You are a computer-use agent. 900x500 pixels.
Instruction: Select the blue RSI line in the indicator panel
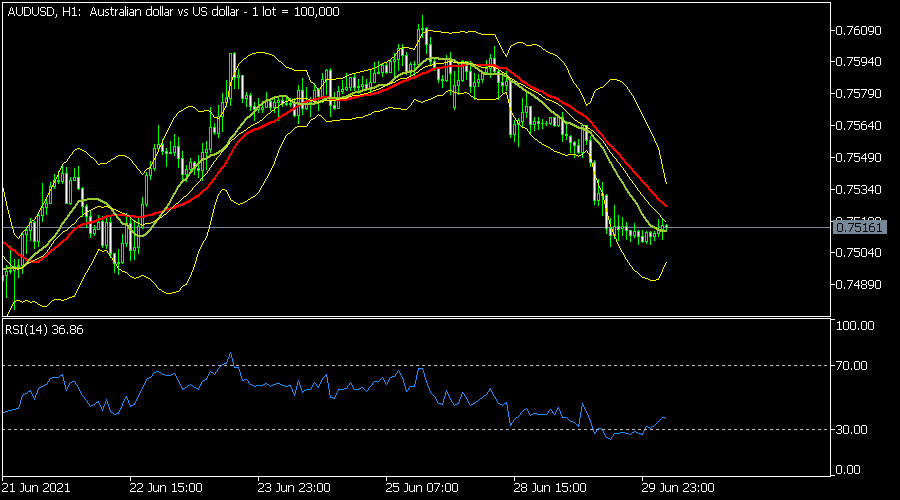(300, 386)
